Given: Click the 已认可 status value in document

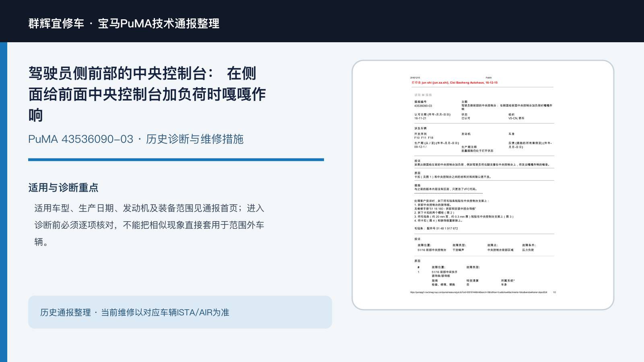Looking at the screenshot, I should click(466, 118).
